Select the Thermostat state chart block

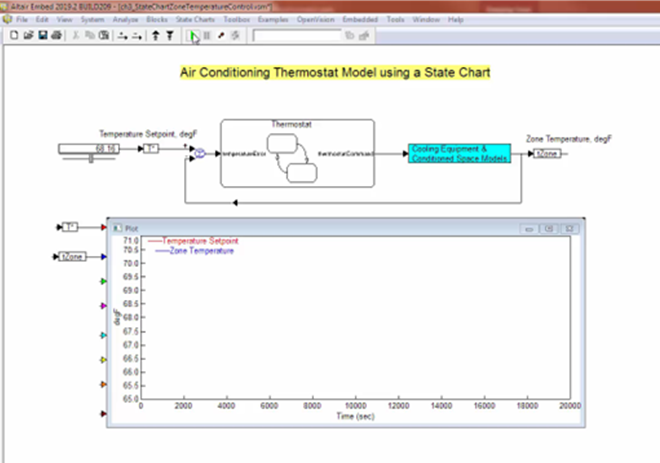click(x=297, y=153)
